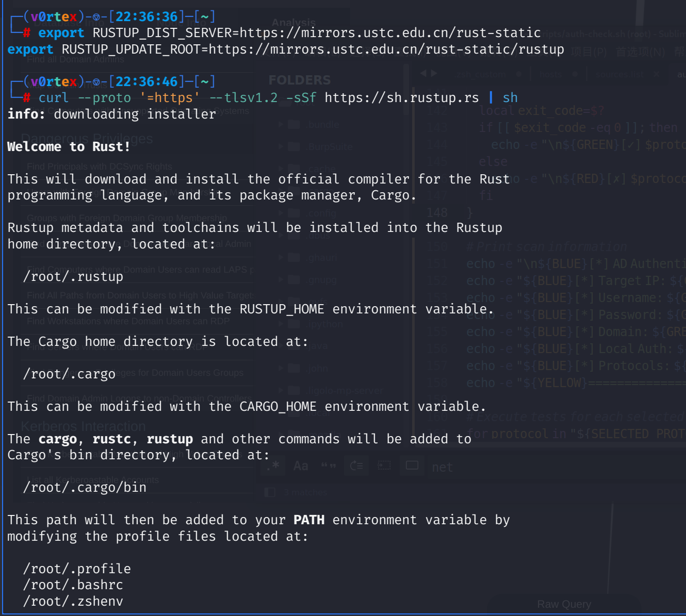
Task: Toggle wrap search icon in find bar
Action: 356,466
